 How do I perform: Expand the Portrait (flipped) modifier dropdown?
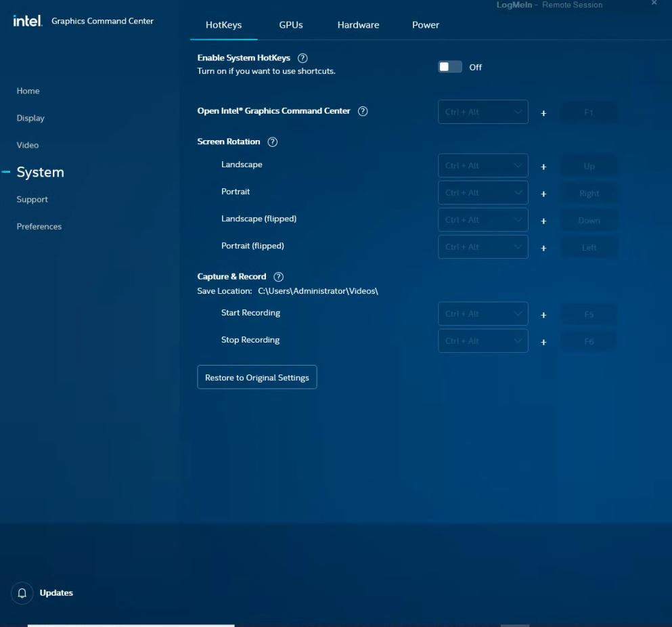[483, 246]
